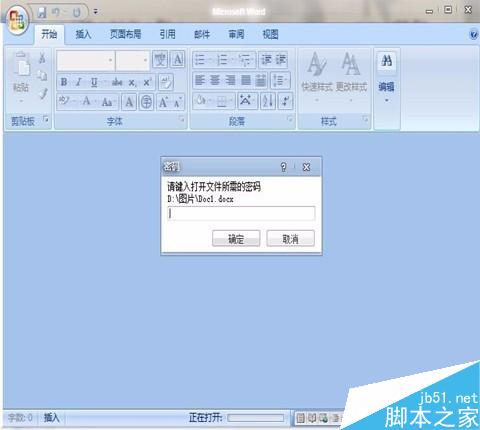Open the font name combo box
This screenshot has height=430, width=480.
(x=86, y=60)
